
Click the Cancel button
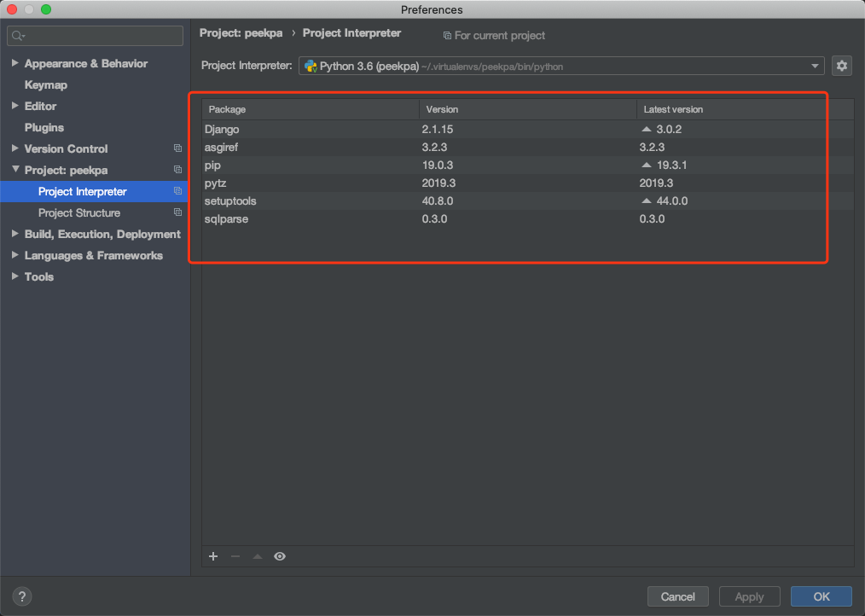click(677, 596)
